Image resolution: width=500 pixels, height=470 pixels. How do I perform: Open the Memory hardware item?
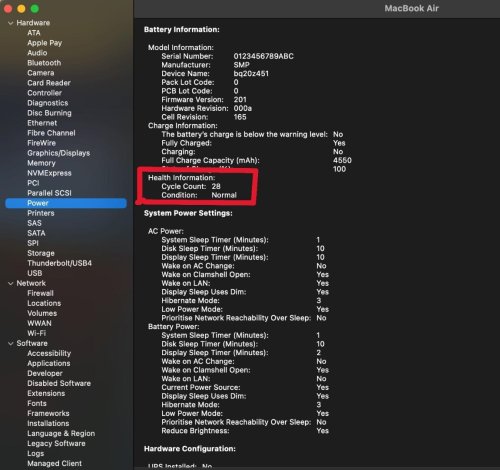pyautogui.click(x=41, y=163)
